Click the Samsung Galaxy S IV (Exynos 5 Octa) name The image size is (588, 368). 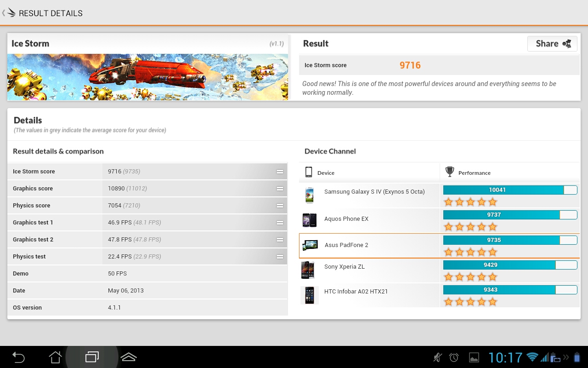click(374, 192)
